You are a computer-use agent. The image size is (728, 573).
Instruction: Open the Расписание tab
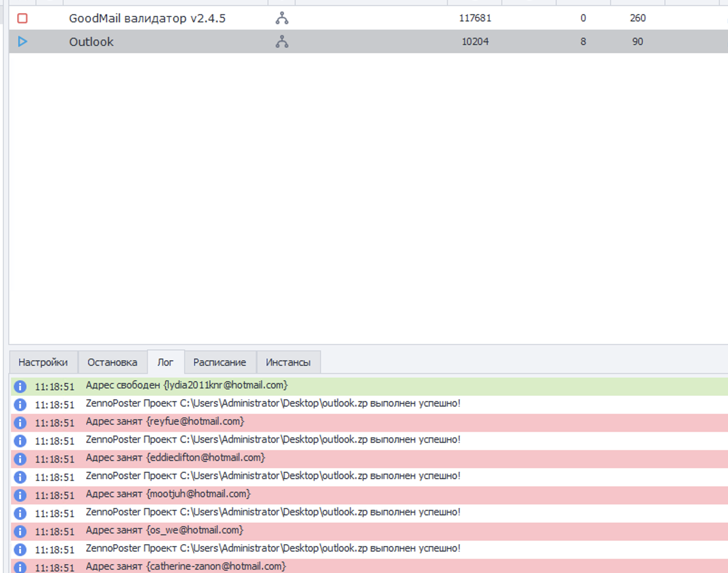click(220, 362)
